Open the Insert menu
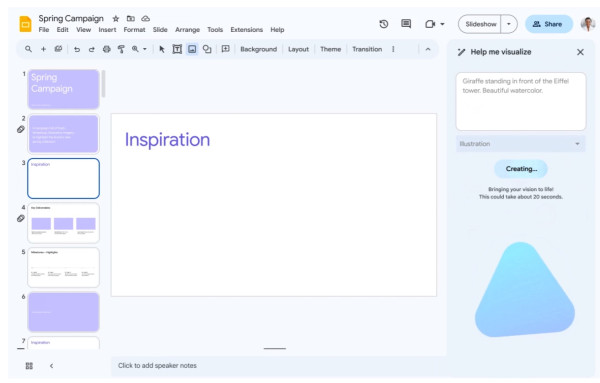 pyautogui.click(x=107, y=29)
